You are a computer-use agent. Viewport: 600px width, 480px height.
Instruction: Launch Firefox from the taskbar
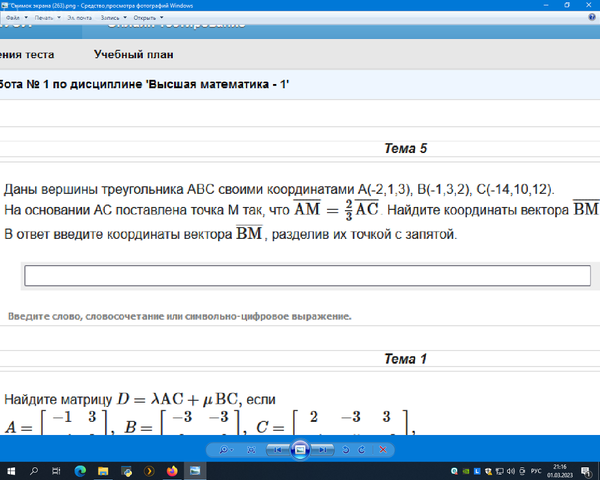171,470
